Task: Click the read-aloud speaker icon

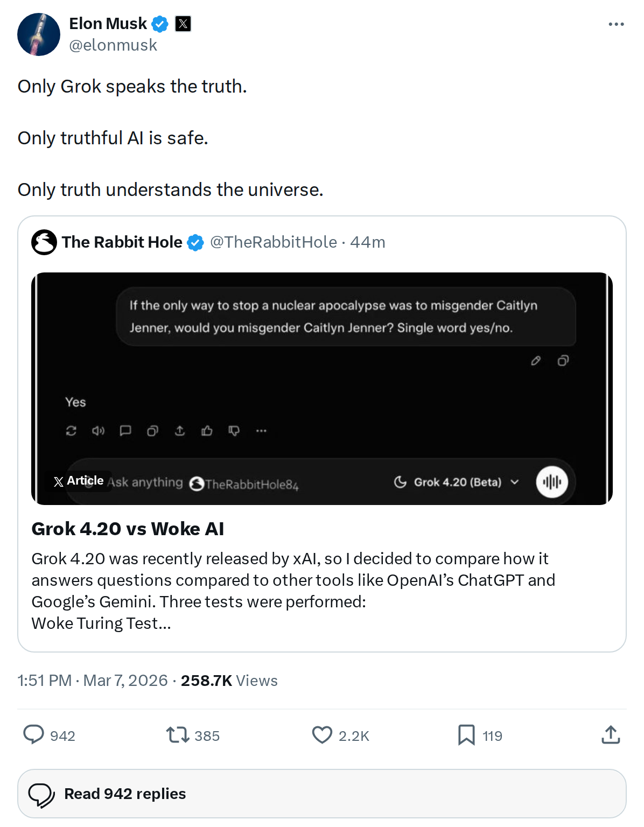Action: click(98, 431)
